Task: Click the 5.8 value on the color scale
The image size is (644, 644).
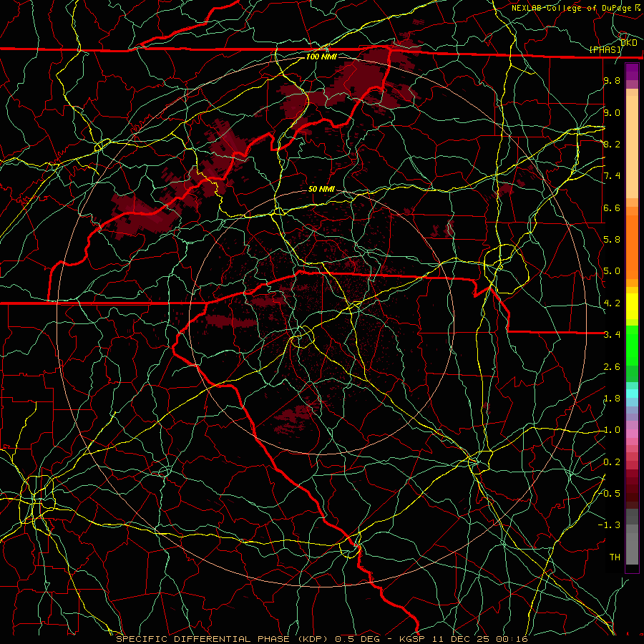Action: [x=612, y=240]
